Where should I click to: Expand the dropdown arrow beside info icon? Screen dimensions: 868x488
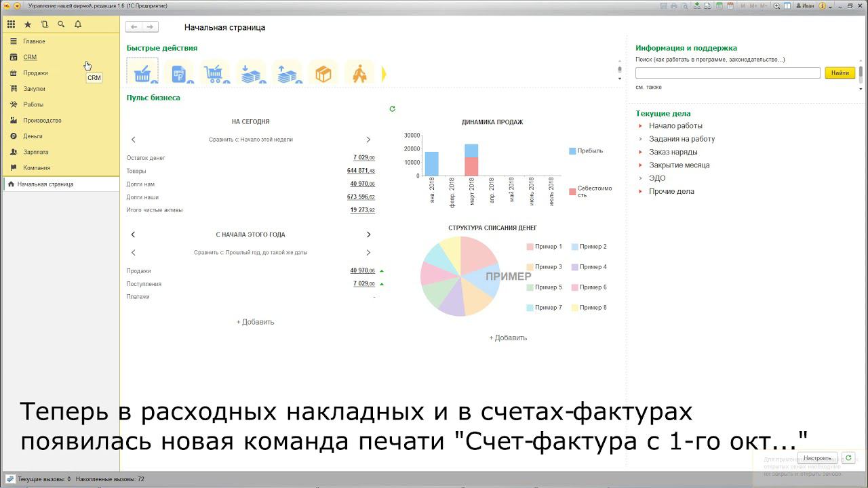(830, 7)
